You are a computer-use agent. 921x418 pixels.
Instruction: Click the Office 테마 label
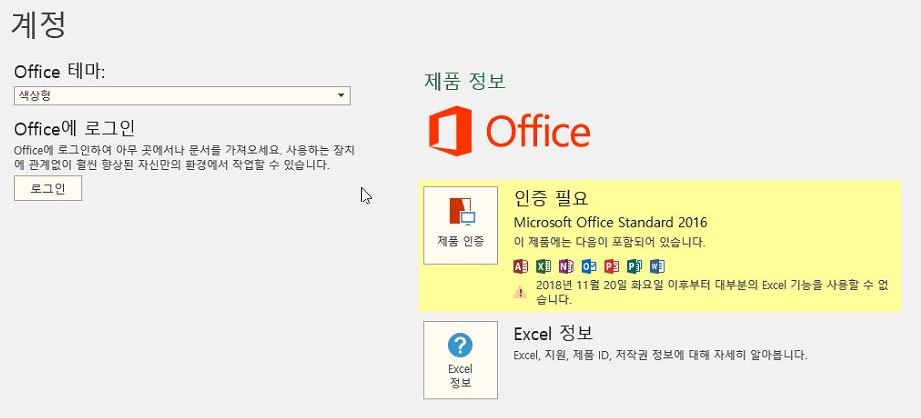tap(60, 72)
